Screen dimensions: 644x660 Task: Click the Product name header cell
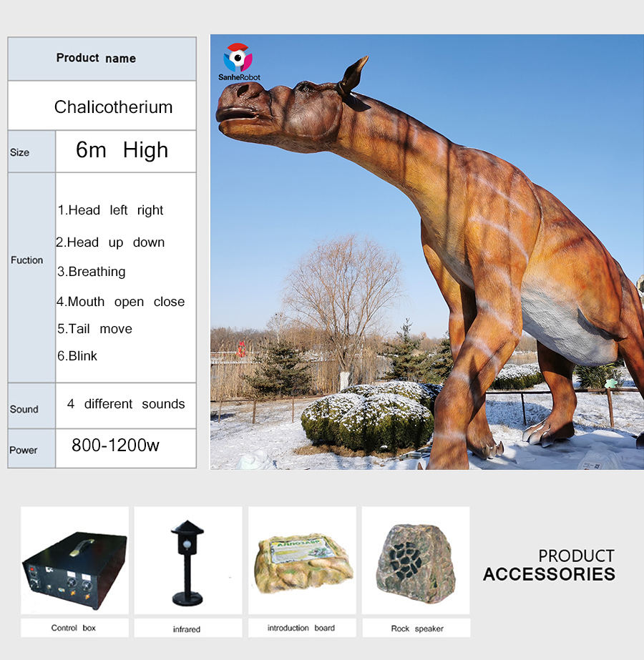96,59
